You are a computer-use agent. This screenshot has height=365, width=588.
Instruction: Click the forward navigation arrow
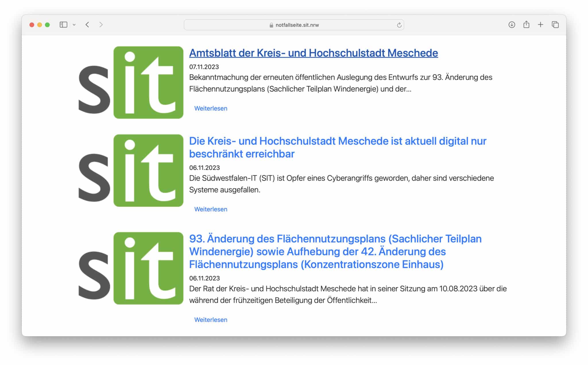pos(101,25)
